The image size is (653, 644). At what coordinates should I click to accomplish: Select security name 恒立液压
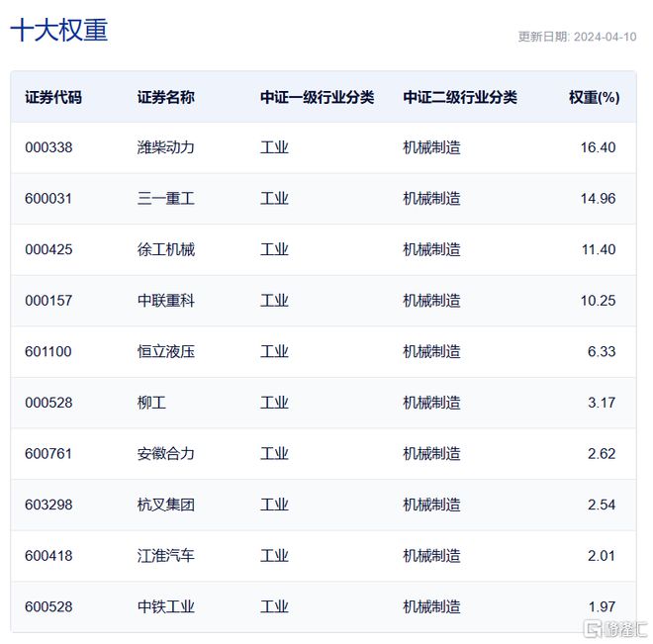(166, 352)
